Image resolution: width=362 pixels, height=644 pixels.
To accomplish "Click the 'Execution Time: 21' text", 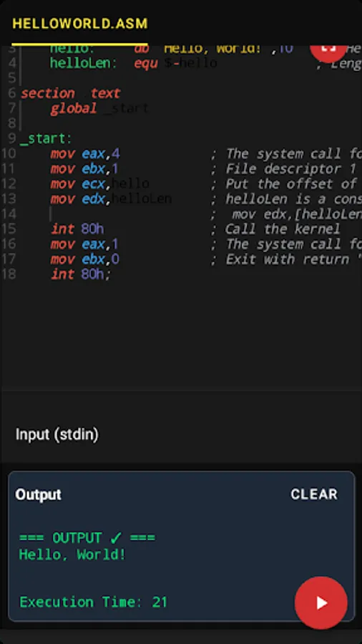I will (93, 602).
